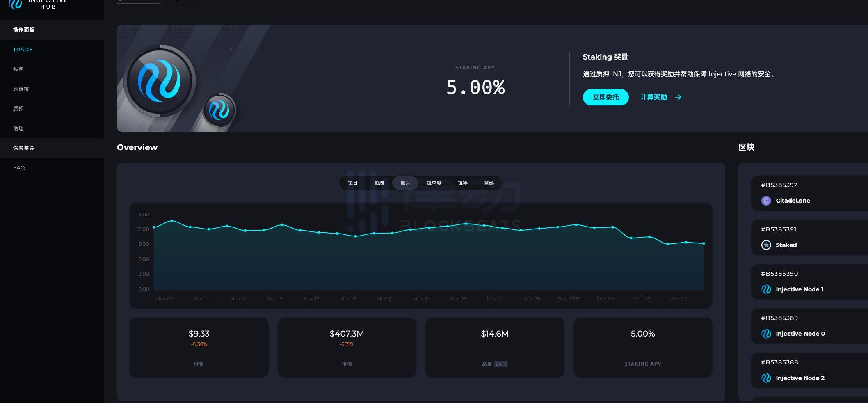
Task: Click the Staked validator icon
Action: (766, 245)
